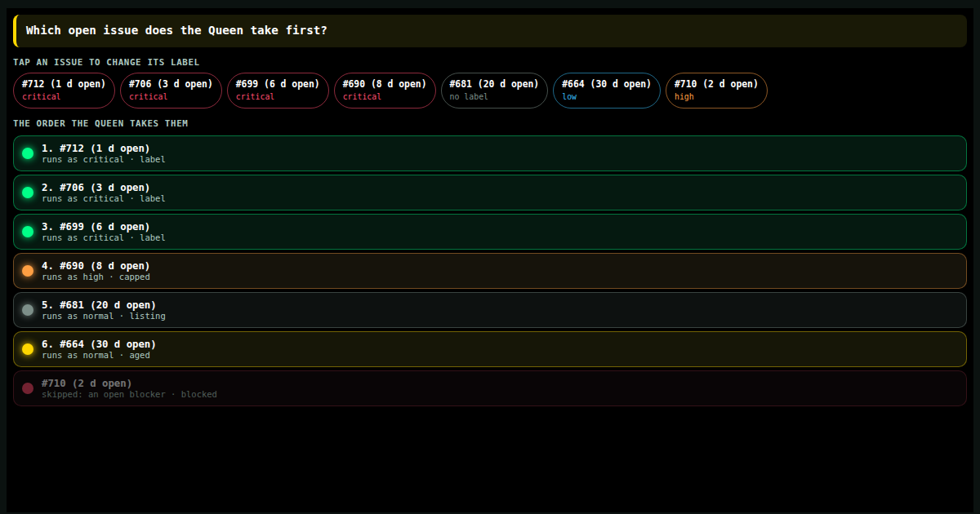
Task: Select row 5, #681 runs as normal listing
Action: tap(490, 310)
